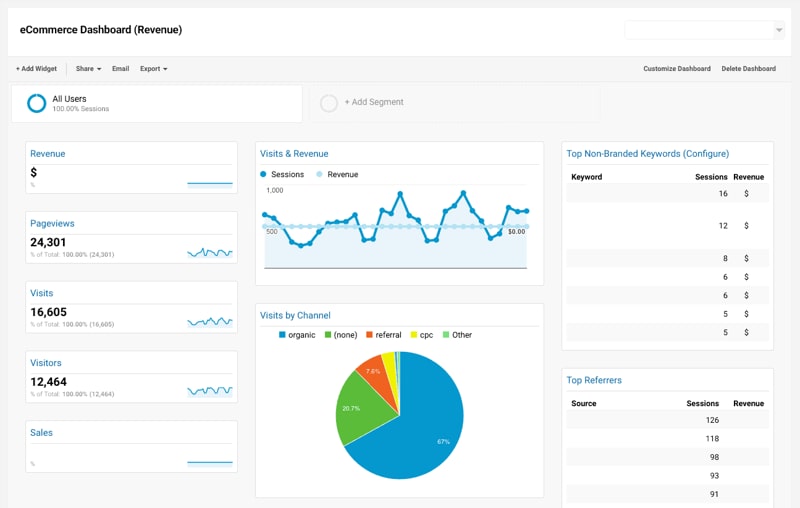This screenshot has width=800, height=508.
Task: Click the 1,000 axis label on chart
Action: [x=274, y=190]
